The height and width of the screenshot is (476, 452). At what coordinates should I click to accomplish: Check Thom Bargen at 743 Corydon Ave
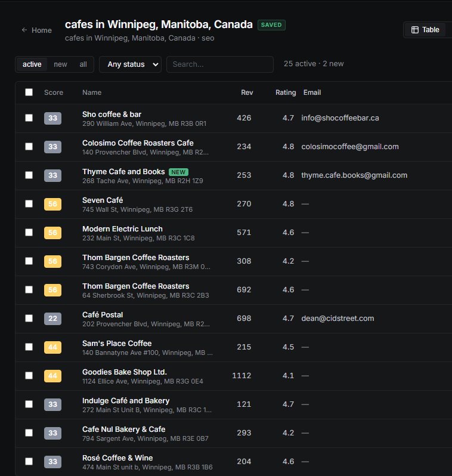click(x=29, y=261)
